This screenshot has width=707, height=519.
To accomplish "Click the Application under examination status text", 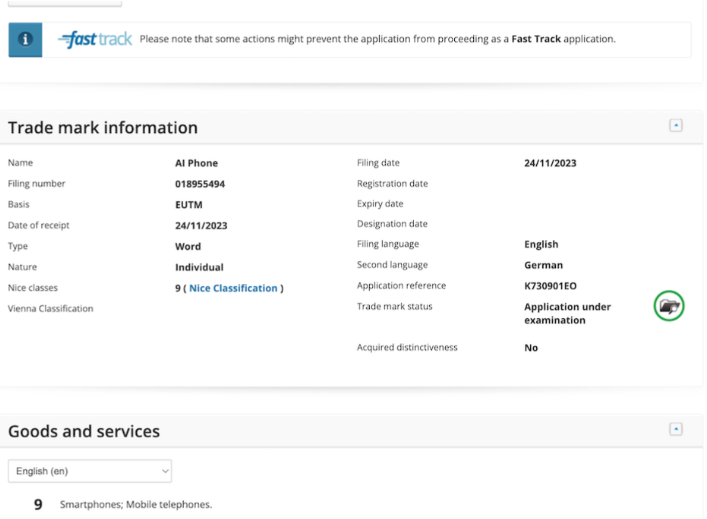I will click(567, 313).
